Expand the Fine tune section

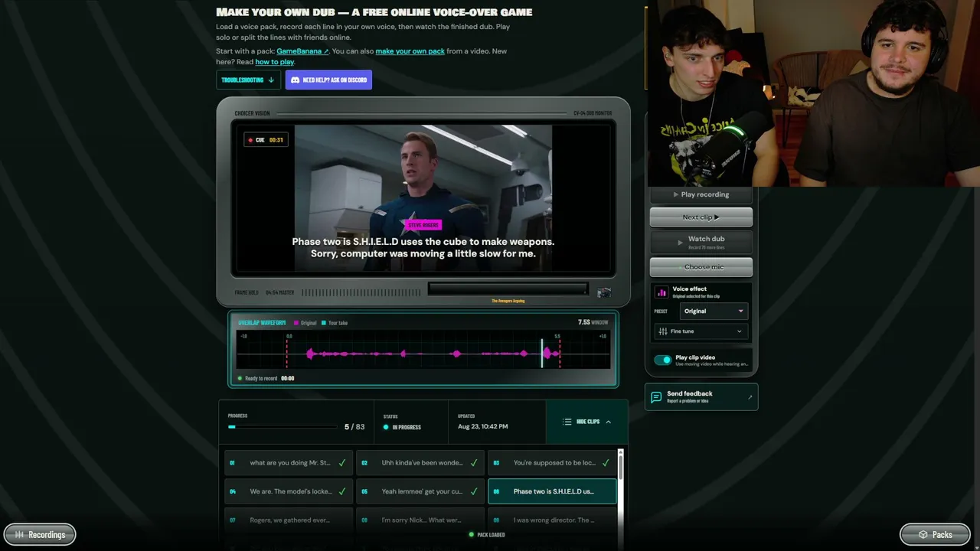coord(701,331)
